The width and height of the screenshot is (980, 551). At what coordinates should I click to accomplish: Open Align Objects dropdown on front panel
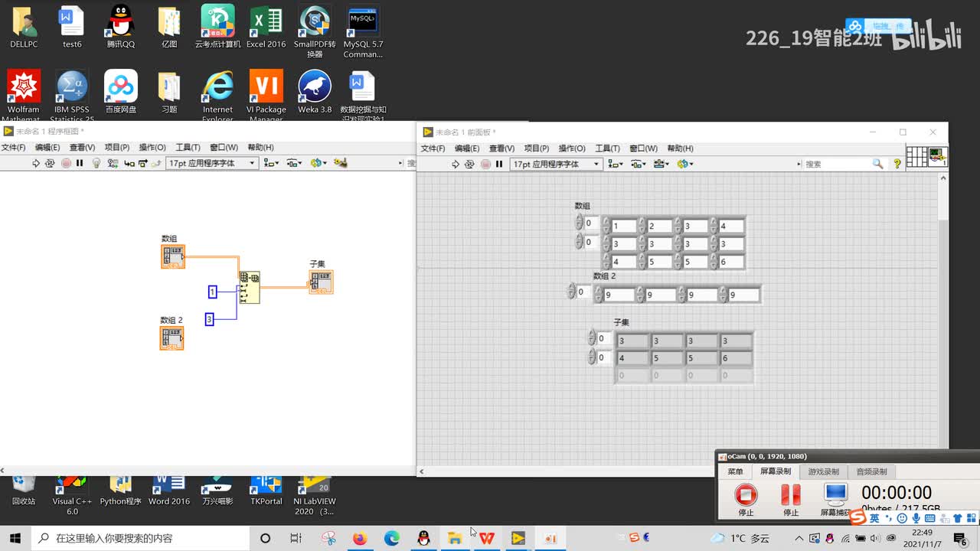615,164
